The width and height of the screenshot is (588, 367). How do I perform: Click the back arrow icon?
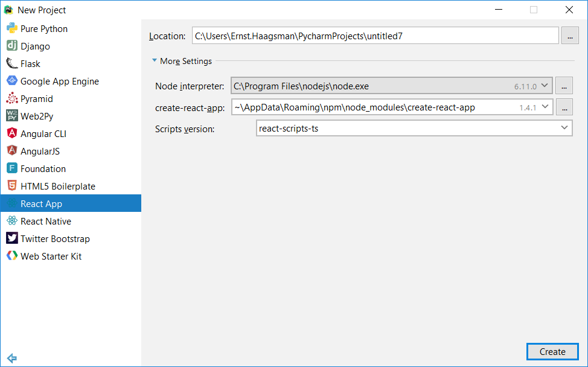click(x=12, y=358)
